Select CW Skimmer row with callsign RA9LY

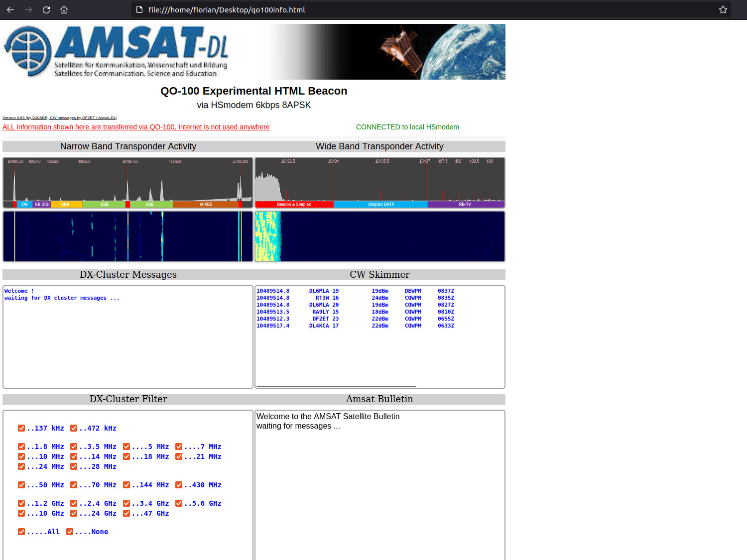(x=355, y=312)
